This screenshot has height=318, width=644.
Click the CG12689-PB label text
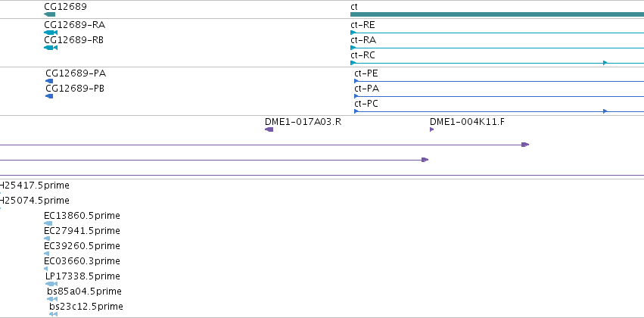click(75, 89)
